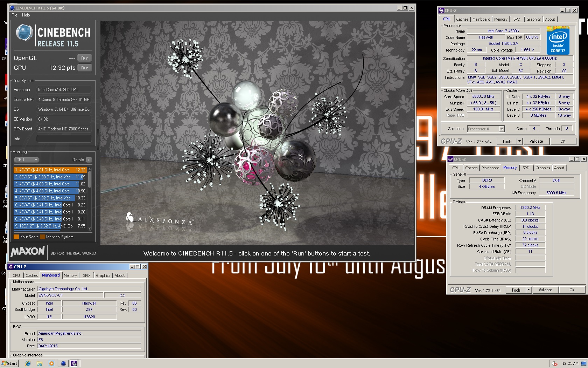Open Processor #1 selection dropdown

pyautogui.click(x=486, y=129)
